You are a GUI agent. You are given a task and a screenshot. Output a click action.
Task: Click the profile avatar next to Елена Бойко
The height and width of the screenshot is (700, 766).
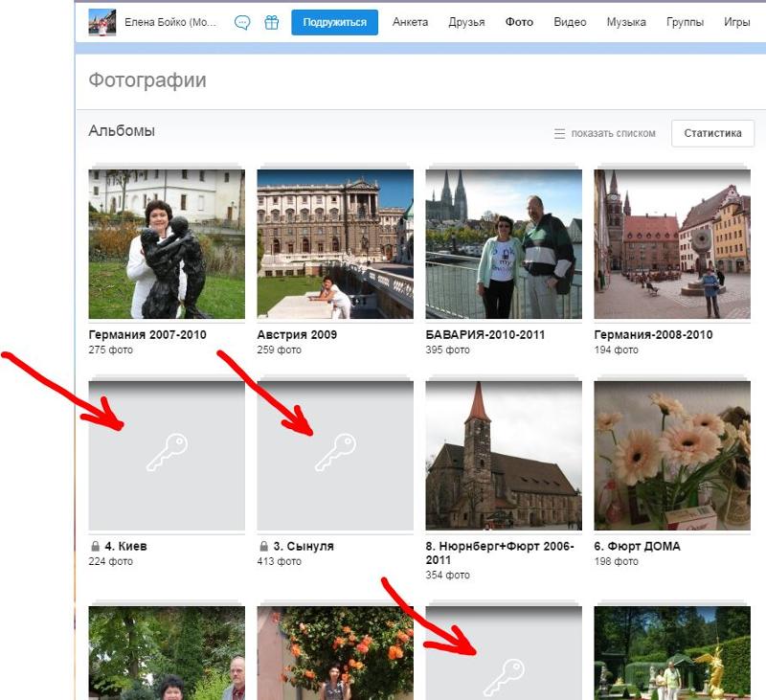click(102, 22)
